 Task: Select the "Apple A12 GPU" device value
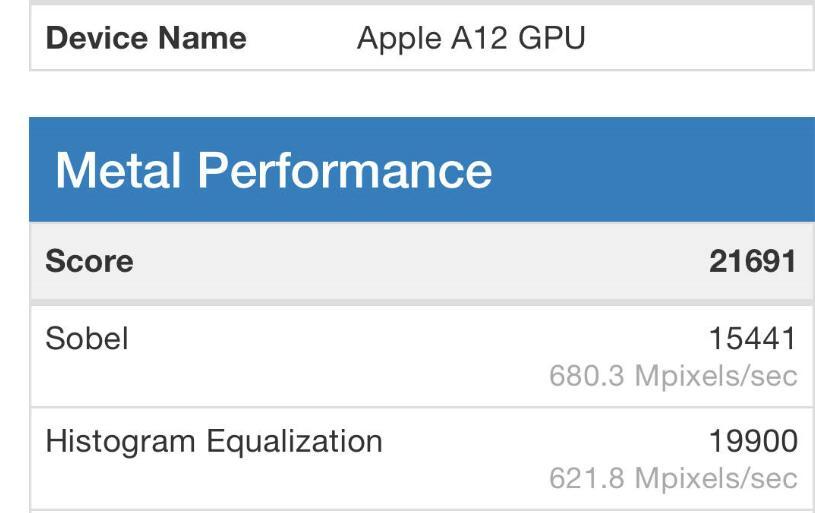click(x=471, y=39)
